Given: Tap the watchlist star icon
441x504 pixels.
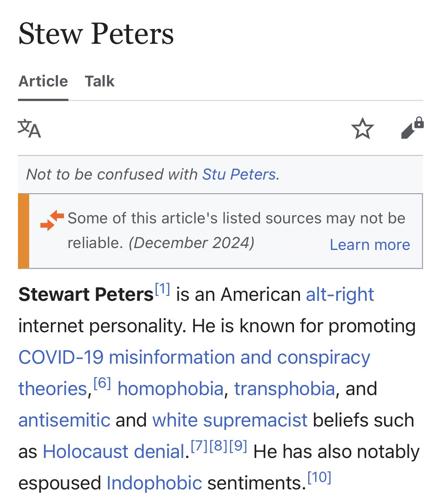Looking at the screenshot, I should point(362,129).
